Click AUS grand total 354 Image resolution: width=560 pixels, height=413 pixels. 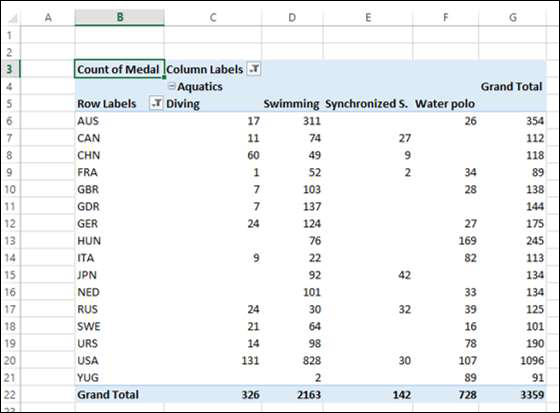tap(535, 121)
